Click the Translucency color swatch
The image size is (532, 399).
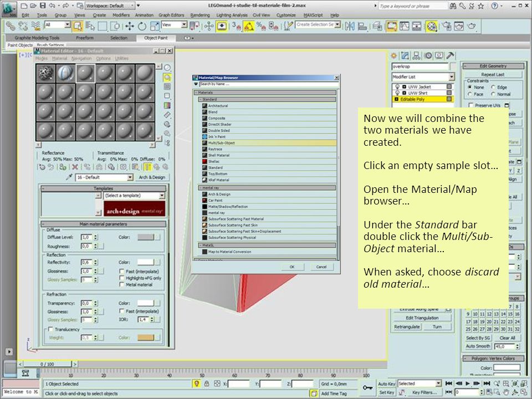[146, 337]
